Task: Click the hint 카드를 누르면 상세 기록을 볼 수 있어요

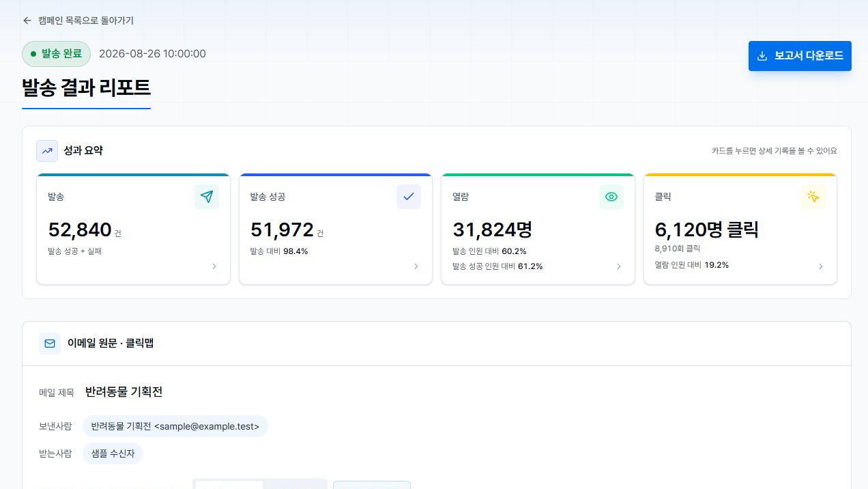Action: click(x=774, y=151)
